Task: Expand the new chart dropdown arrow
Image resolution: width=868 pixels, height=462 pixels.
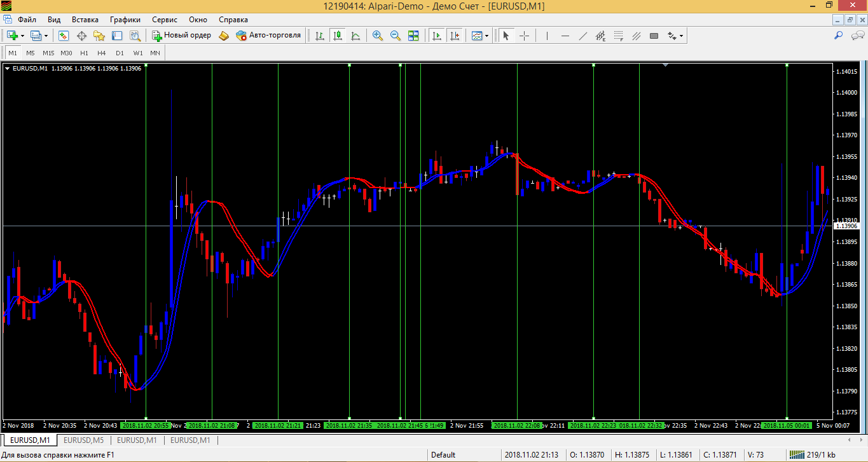Action: click(x=23, y=36)
